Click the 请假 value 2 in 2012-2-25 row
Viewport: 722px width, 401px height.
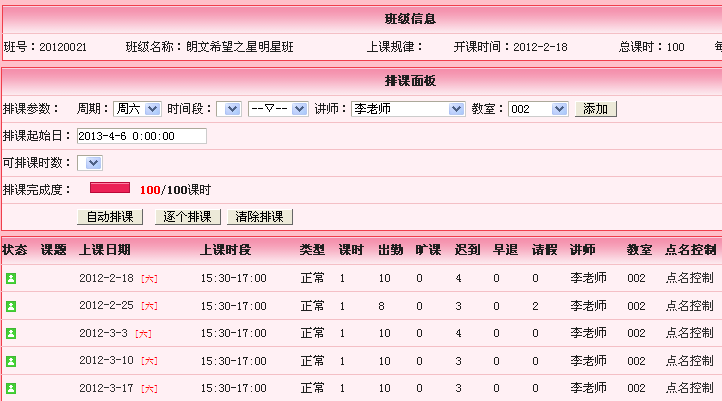coord(535,306)
